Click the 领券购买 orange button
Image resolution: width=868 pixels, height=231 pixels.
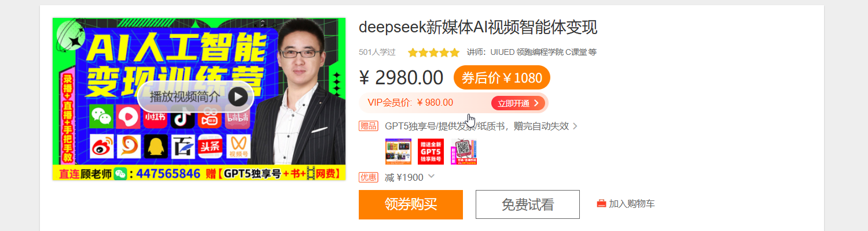click(x=411, y=204)
